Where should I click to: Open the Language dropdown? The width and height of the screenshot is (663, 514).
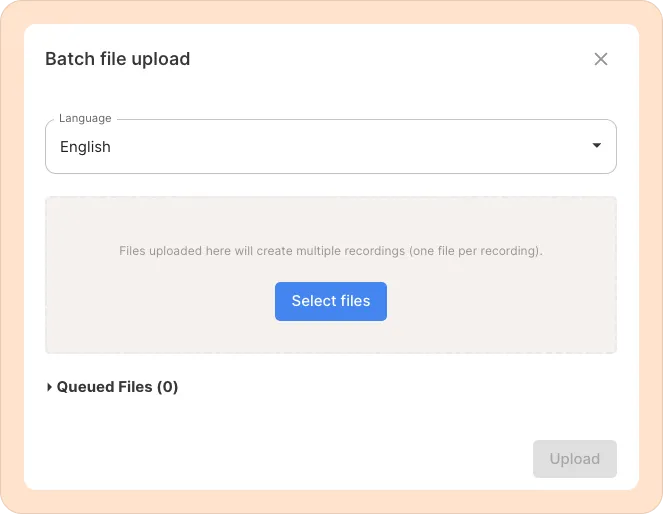[x=330, y=147]
